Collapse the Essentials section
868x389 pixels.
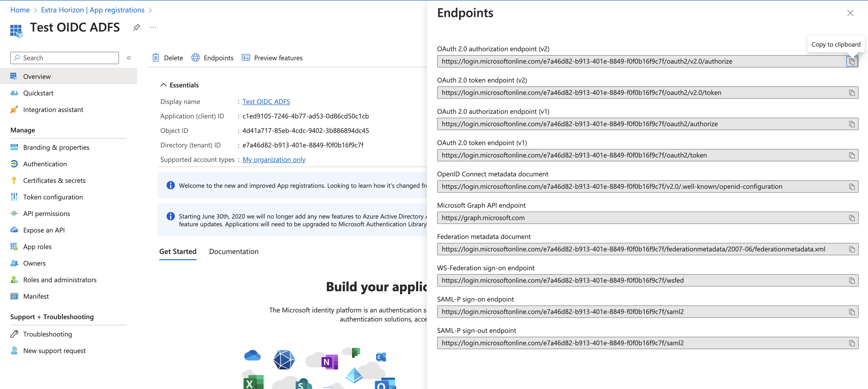(163, 85)
